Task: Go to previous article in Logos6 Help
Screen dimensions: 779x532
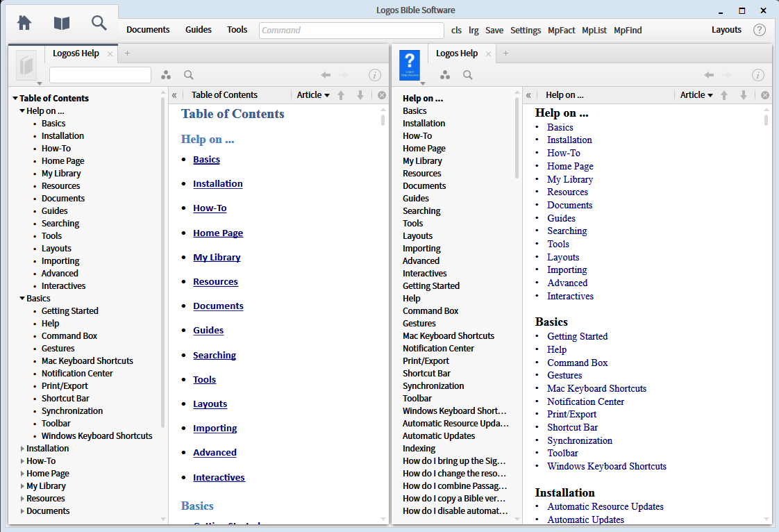Action: [x=341, y=95]
